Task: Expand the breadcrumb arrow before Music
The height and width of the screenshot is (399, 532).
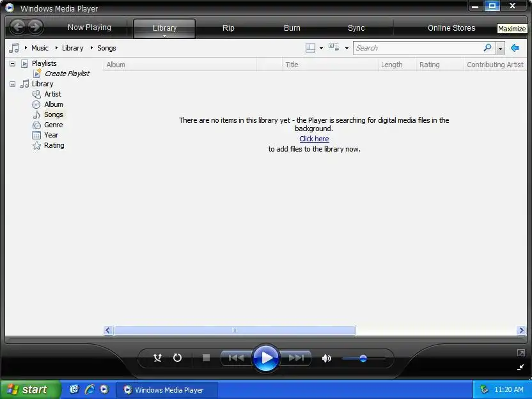Action: (26, 48)
